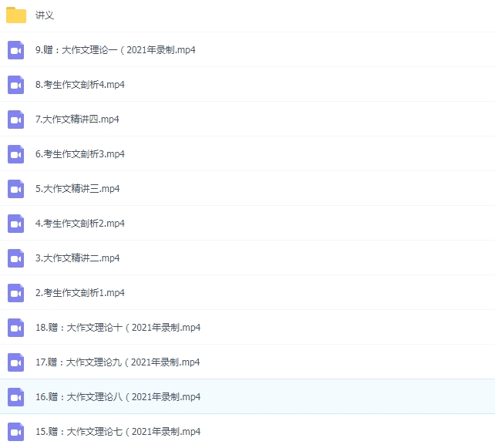Open file 17.赠：大作文理论九（2021年录制.mp4
Image resolution: width=495 pixels, height=448 pixels.
[117, 362]
